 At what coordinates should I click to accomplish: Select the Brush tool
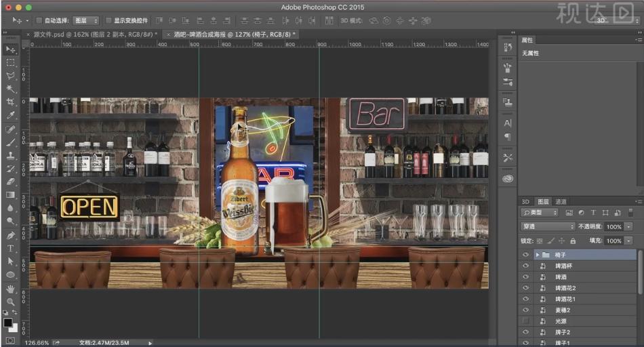click(10, 142)
